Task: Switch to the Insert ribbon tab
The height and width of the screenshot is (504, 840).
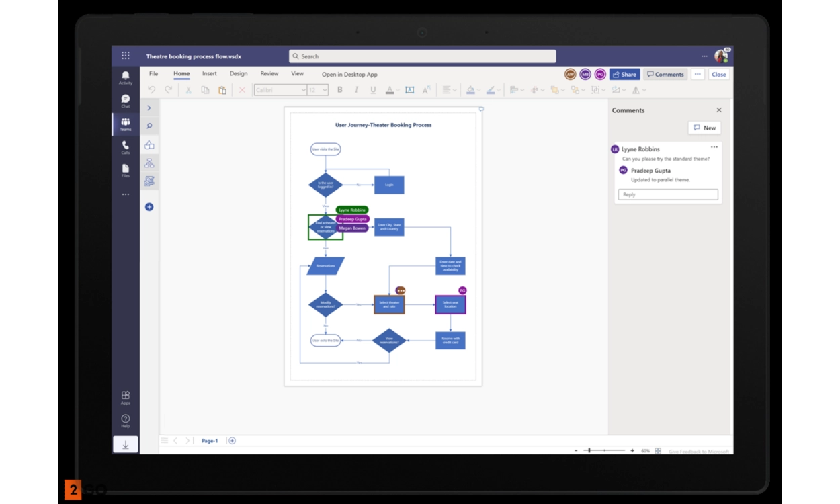Action: pos(210,74)
